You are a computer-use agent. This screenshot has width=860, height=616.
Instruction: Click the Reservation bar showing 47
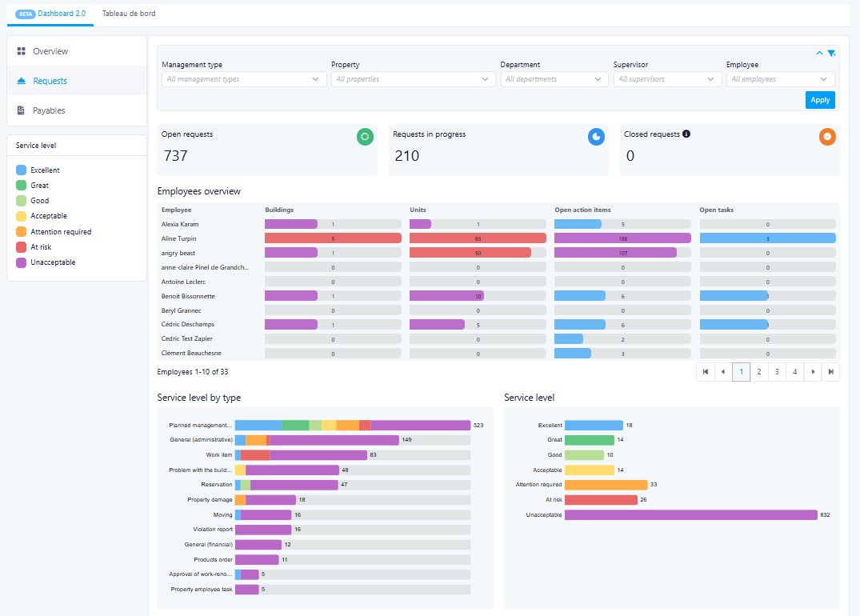[286, 485]
